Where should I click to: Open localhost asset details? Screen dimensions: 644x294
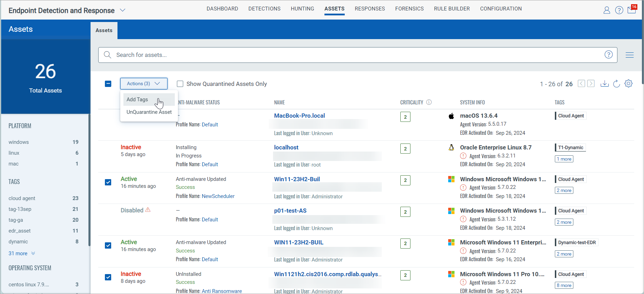286,147
